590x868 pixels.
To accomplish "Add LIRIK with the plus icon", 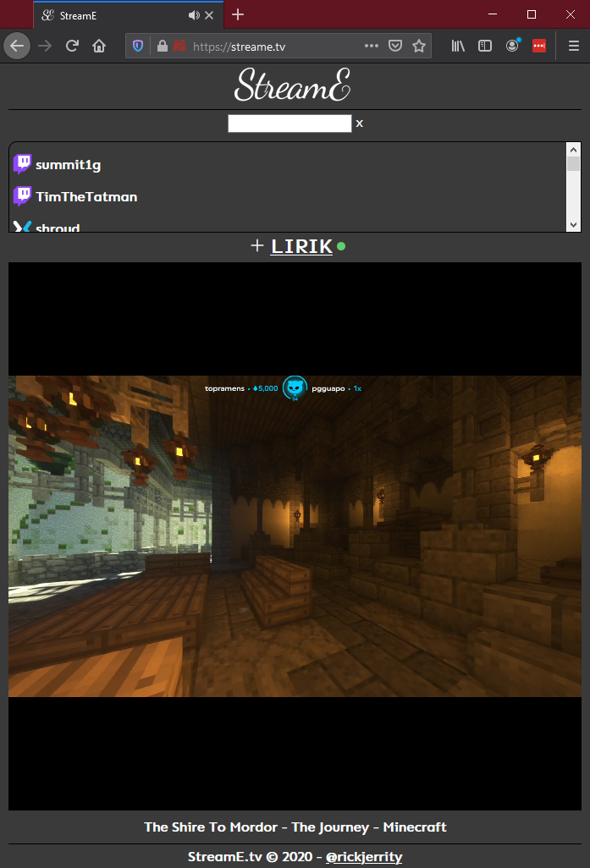I will coord(257,246).
